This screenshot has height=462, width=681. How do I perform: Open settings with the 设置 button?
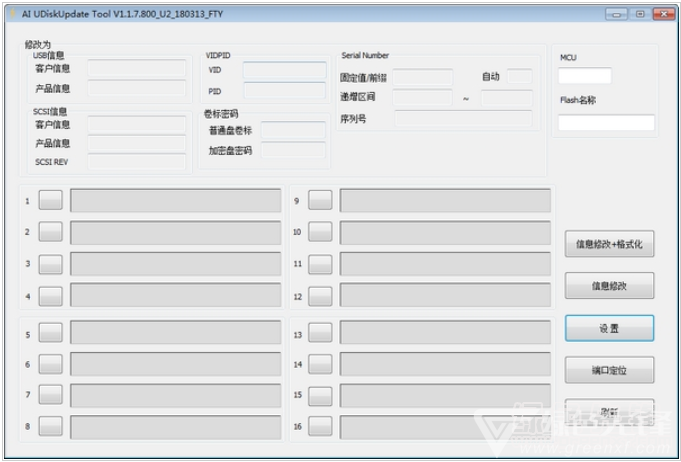(609, 328)
